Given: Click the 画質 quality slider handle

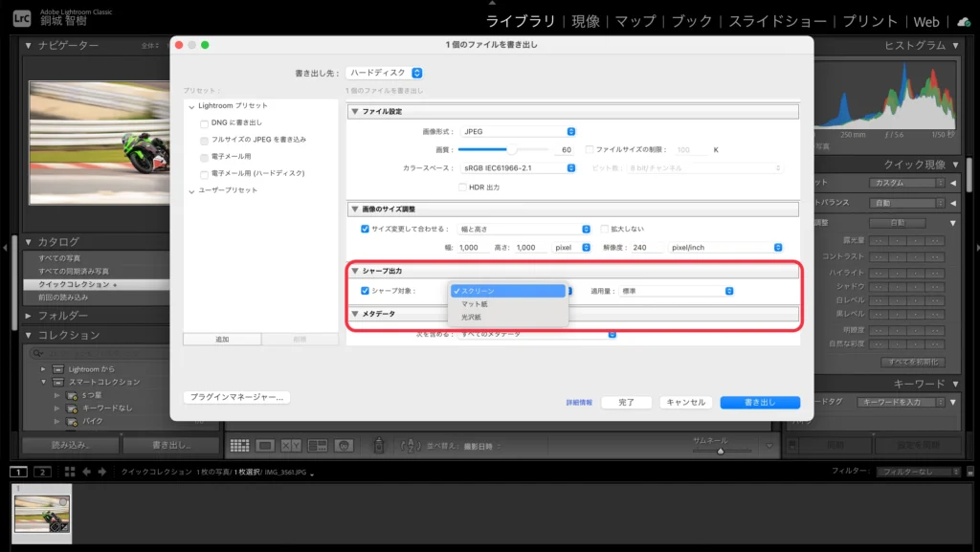Looking at the screenshot, I should [512, 149].
